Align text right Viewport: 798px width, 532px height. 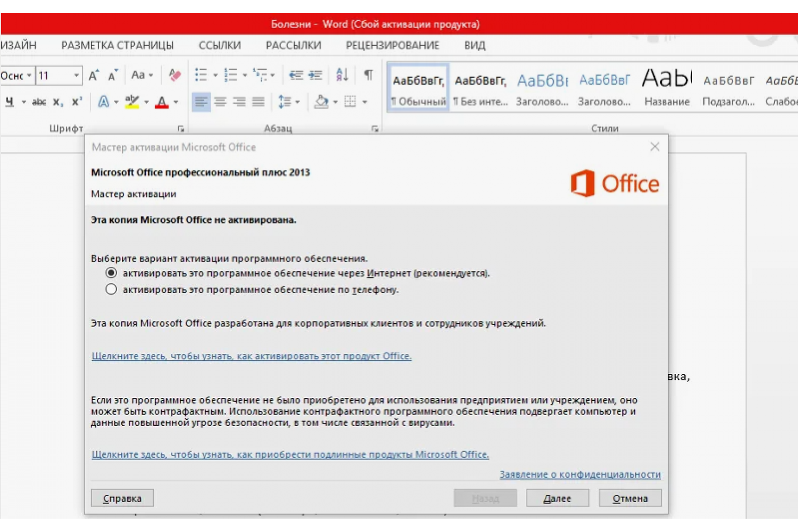(x=239, y=101)
